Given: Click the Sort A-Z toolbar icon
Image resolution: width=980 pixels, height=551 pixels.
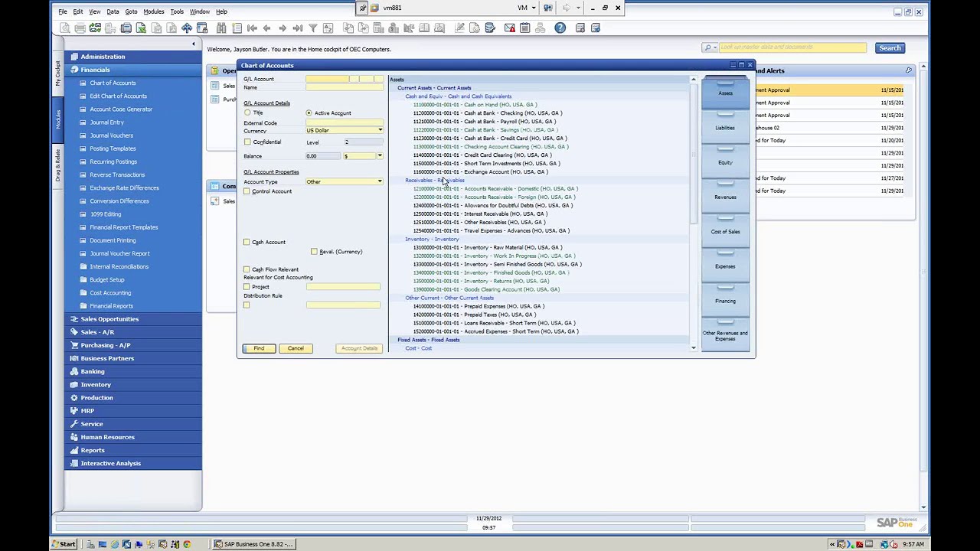Looking at the screenshot, I should click(328, 28).
